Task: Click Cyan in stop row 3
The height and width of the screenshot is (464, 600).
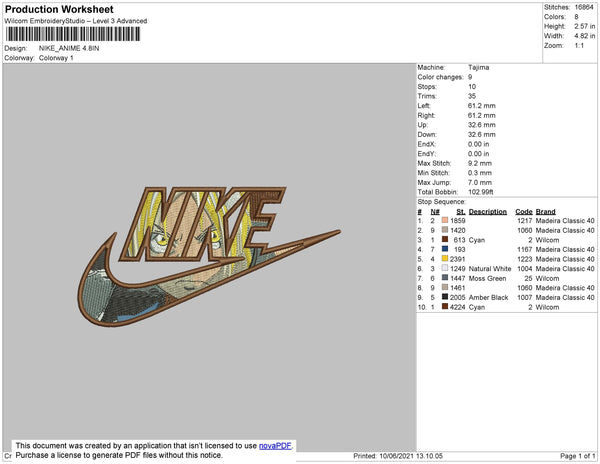Action: [476, 240]
